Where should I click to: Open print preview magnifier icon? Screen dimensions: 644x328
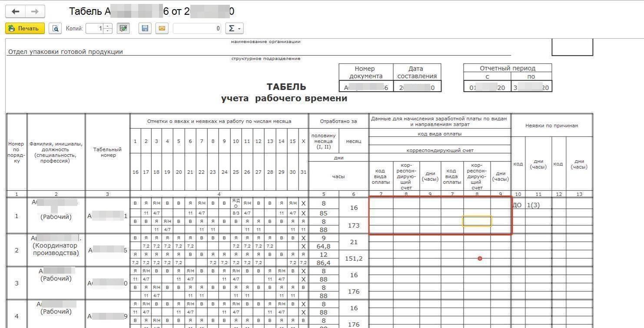[55, 28]
